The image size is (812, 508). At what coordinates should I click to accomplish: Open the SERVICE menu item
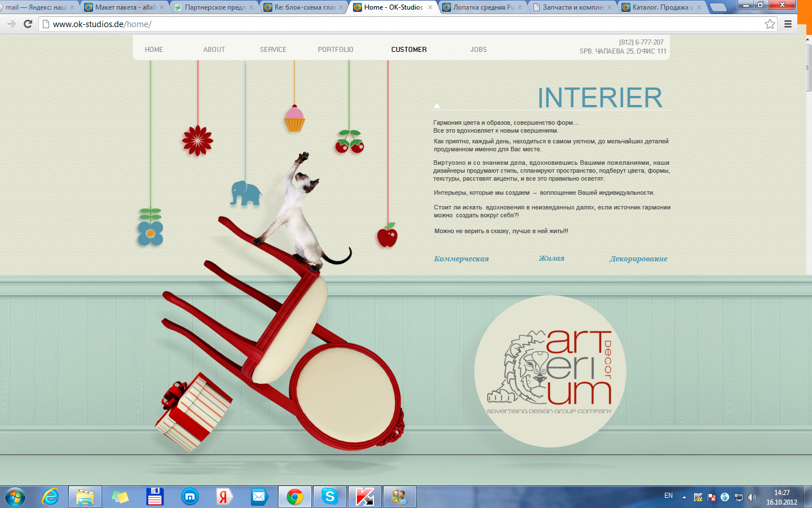(x=273, y=50)
